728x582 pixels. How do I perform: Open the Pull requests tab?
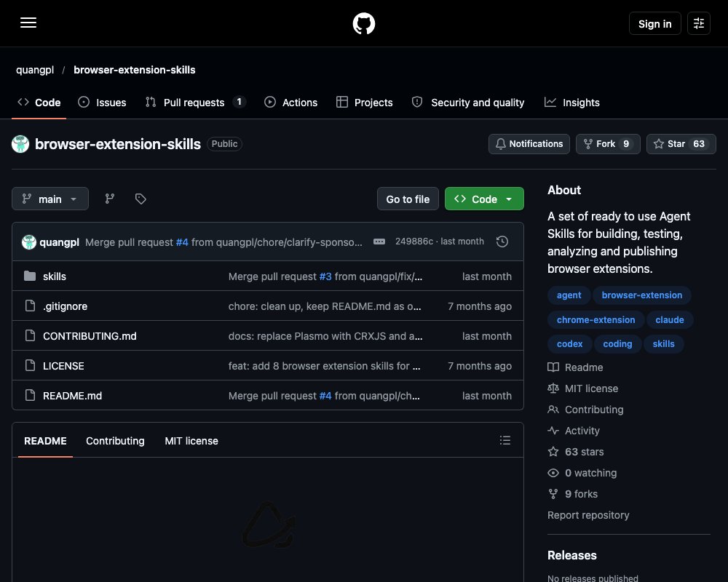(195, 103)
